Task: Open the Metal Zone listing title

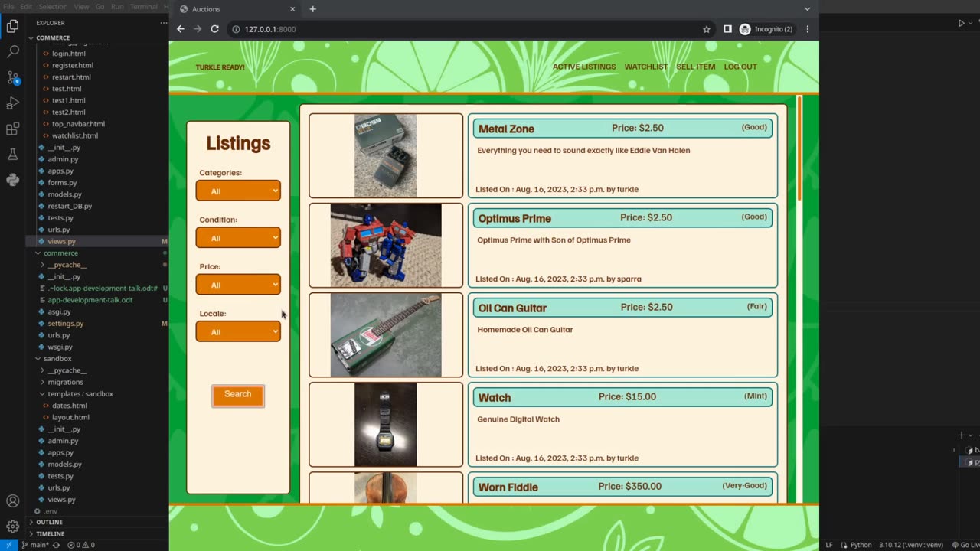Action: coord(506,129)
